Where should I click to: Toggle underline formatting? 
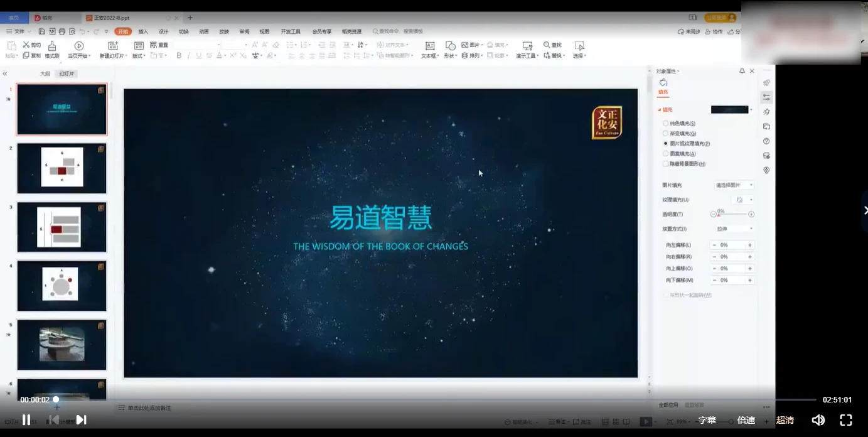click(199, 55)
